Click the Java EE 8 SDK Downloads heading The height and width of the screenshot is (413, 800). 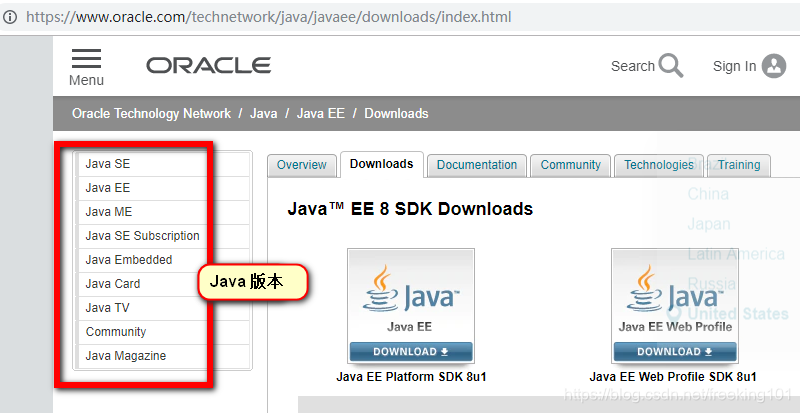point(410,209)
